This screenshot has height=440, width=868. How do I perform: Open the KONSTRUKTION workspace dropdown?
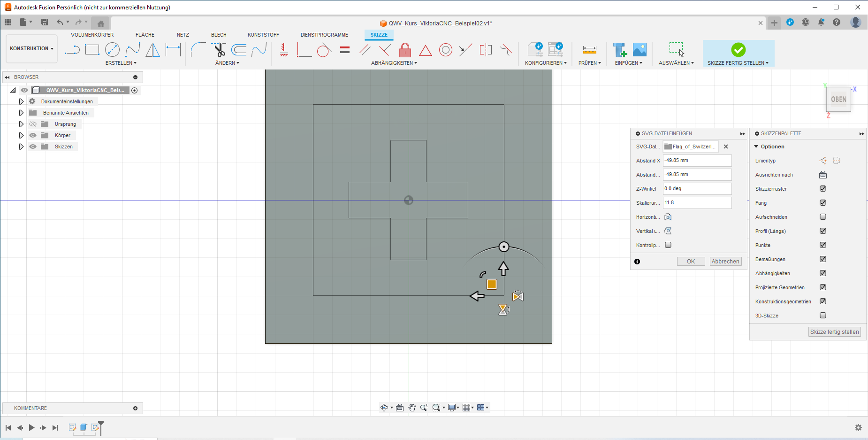tap(31, 48)
